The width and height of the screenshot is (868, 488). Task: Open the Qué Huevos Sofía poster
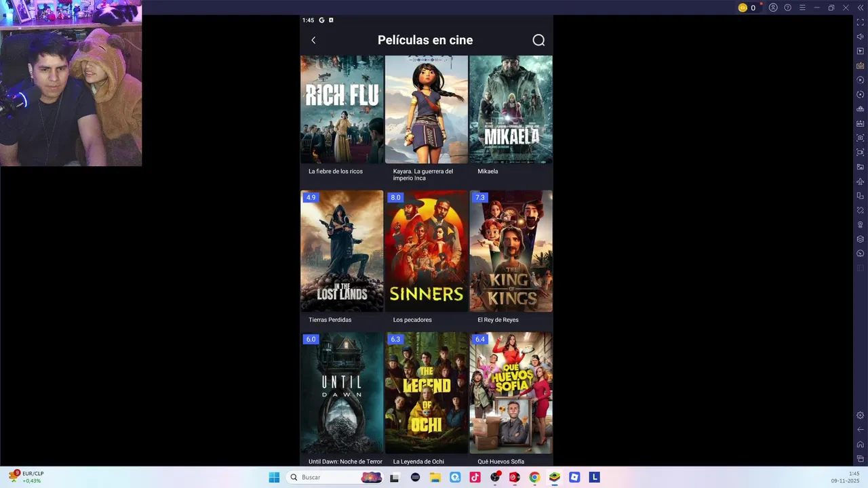pos(511,392)
